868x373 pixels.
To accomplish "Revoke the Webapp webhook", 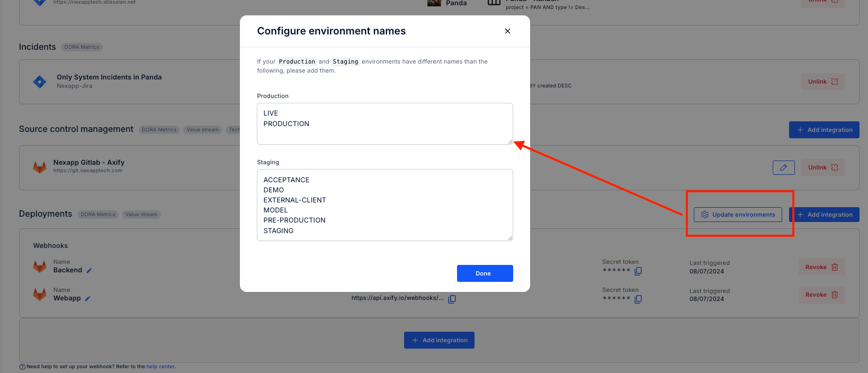I will click(821, 295).
